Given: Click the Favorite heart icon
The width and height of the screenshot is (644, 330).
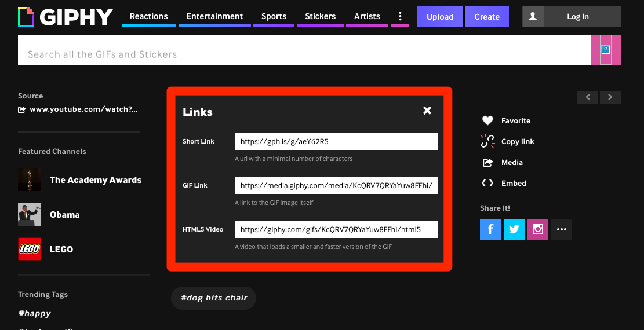Looking at the screenshot, I should (487, 120).
